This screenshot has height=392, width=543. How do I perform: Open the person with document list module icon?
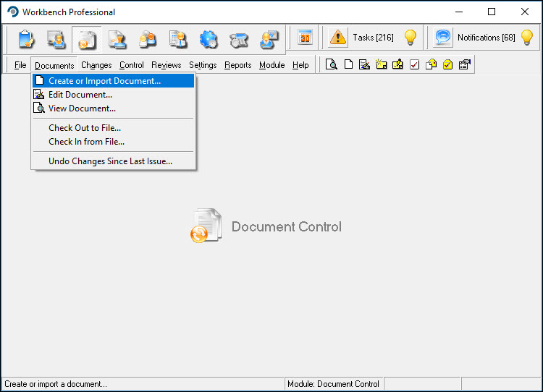coord(178,39)
